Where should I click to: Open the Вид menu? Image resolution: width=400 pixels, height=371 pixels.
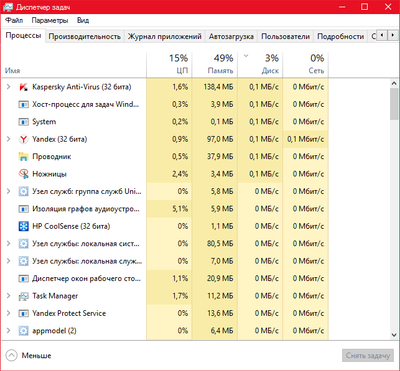pyautogui.click(x=83, y=21)
